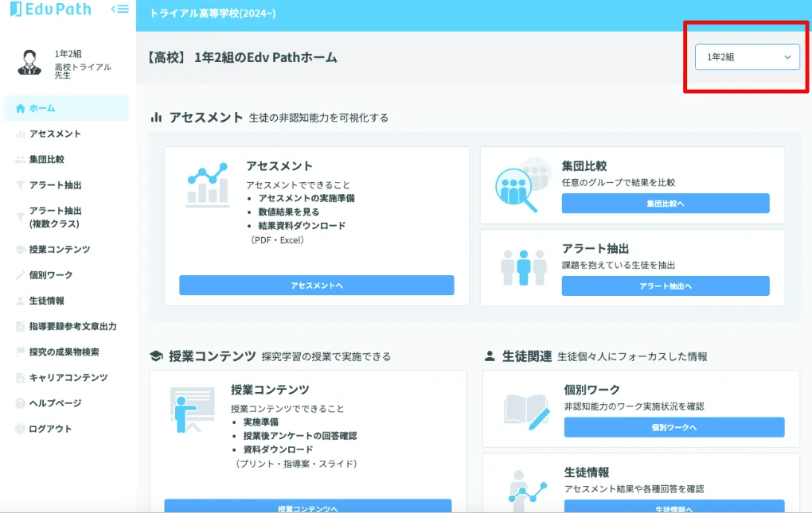Viewport: 812px width, 513px height.
Task: Click the 非認知能力のワーク実施状況を確認 description
Action: pyautogui.click(x=634, y=406)
